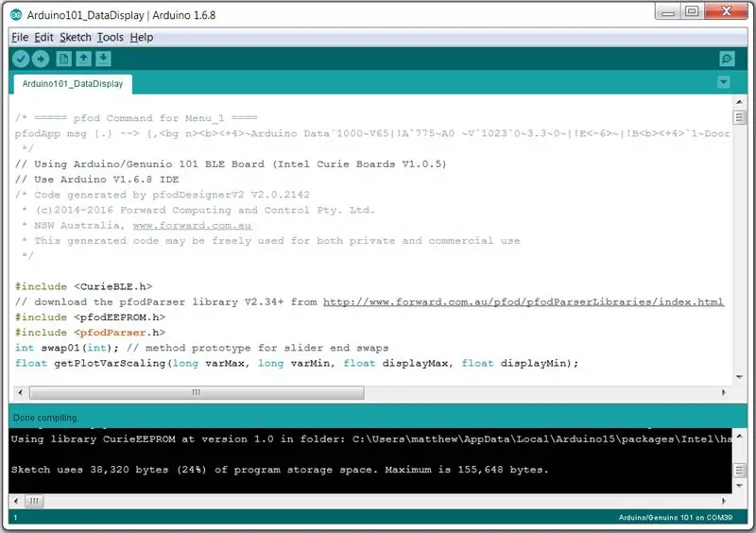
Task: Click the '#include <CurieBLE.h>' line
Action: [83, 286]
